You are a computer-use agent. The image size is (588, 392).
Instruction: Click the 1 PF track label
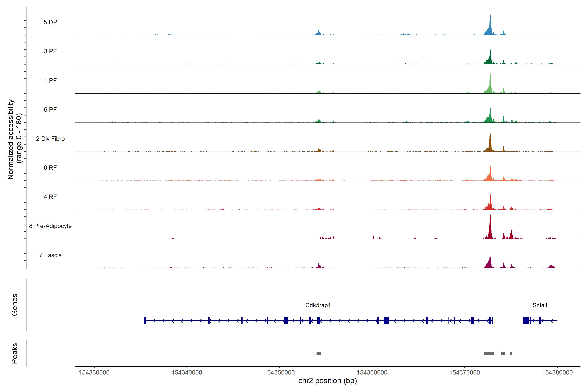point(50,81)
